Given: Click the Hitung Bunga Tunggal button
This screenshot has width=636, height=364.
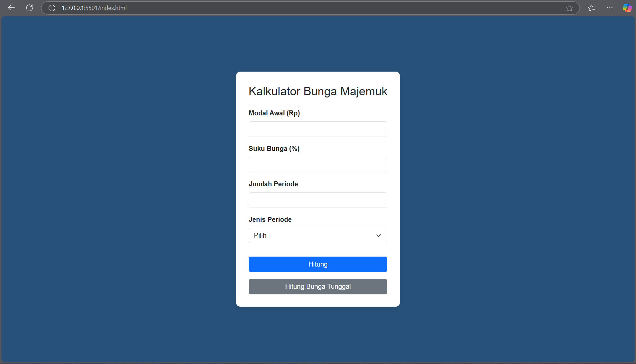Looking at the screenshot, I should (317, 286).
